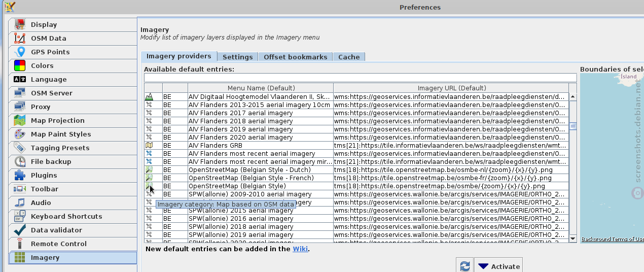644x272 pixels.
Task: Click the category icon of OpenStreetMap (Belgian Style - Dutch)
Action: [x=149, y=169]
